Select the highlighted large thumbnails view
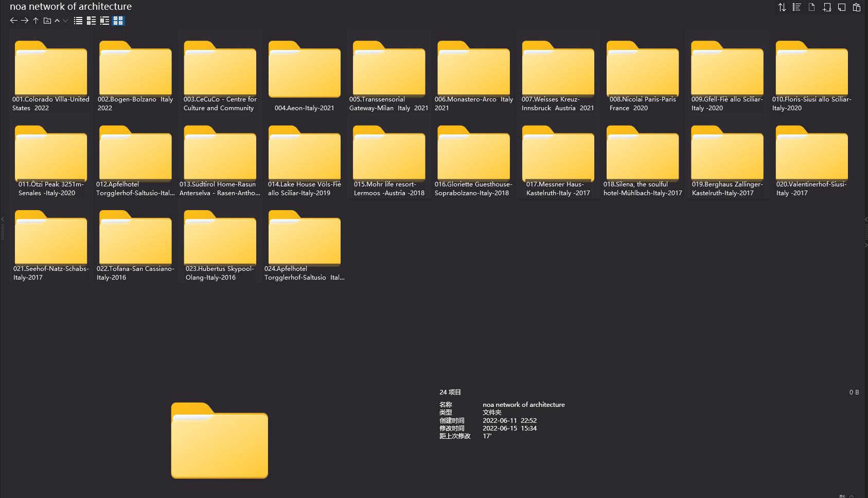868x498 pixels. (118, 21)
